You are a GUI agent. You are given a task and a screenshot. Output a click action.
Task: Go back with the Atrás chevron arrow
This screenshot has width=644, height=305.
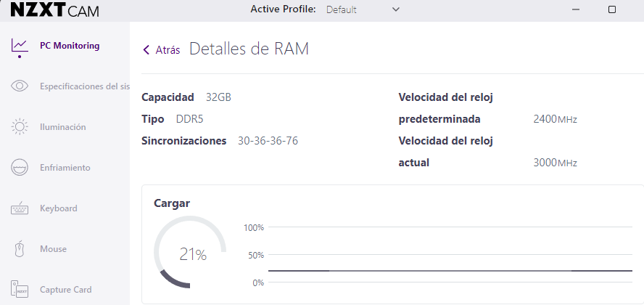pyautogui.click(x=146, y=49)
